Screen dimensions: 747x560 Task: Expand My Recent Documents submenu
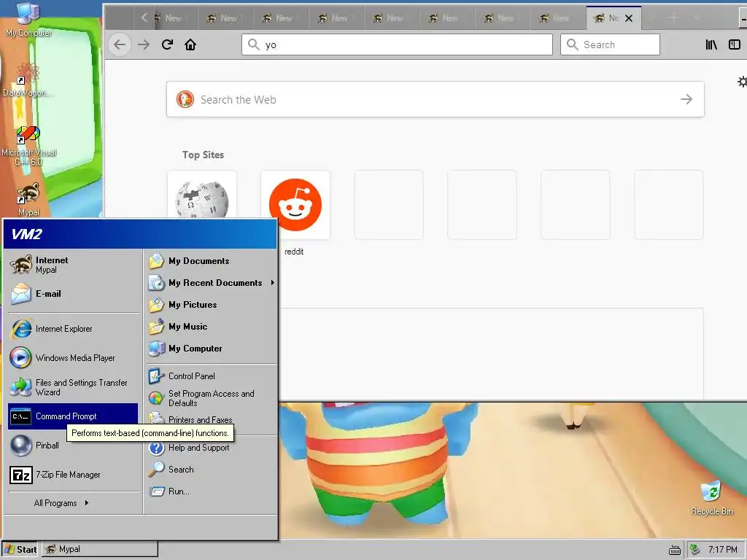click(212, 283)
